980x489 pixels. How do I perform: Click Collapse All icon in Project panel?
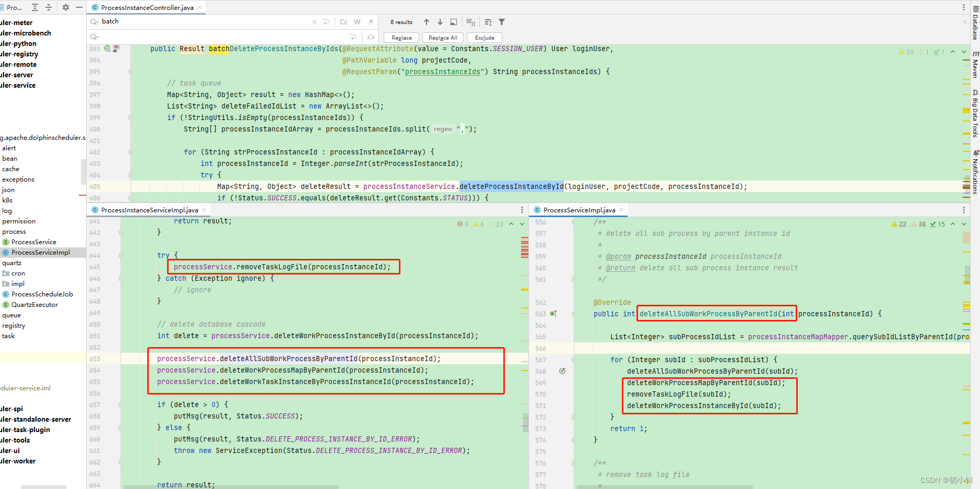click(49, 7)
